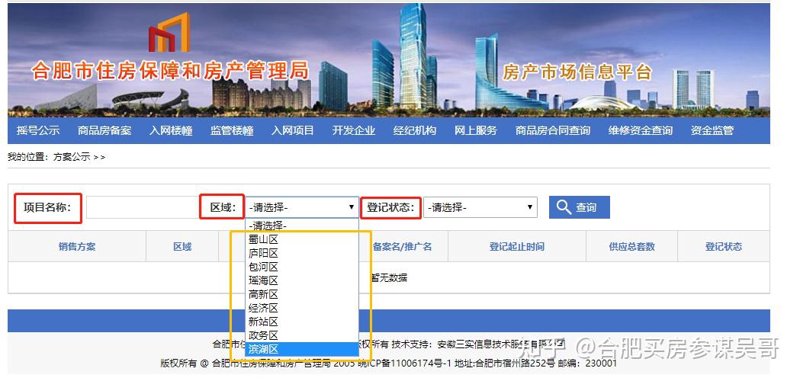Click the 查询 search button
Image resolution: width=800 pixels, height=381 pixels.
(x=579, y=208)
